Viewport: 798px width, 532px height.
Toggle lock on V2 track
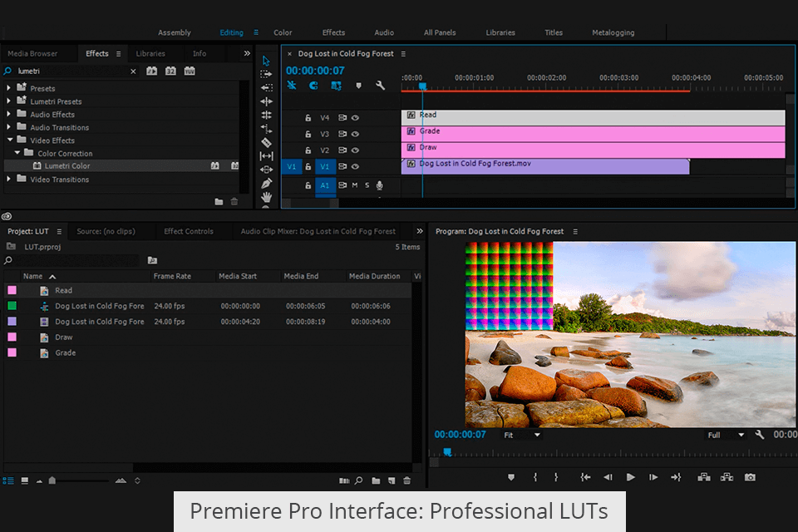coord(308,150)
